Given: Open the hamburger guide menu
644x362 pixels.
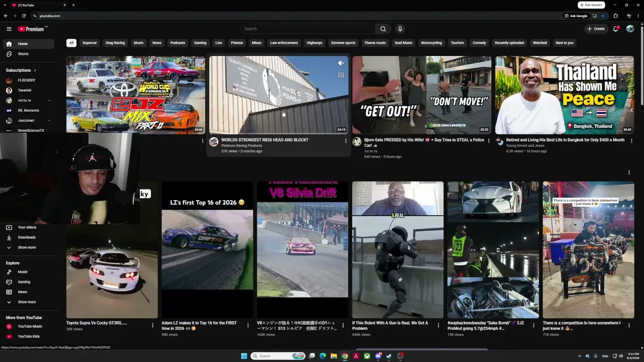Looking at the screenshot, I should [9, 29].
